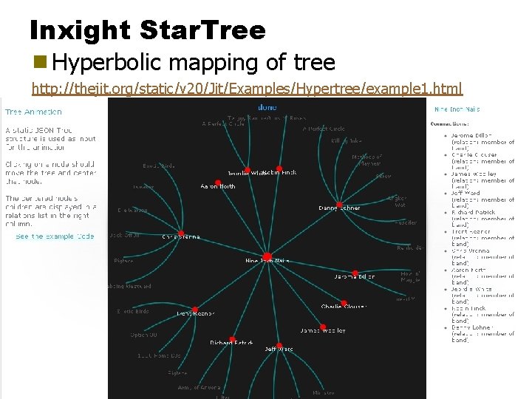Click the Jeff Ward node
Image resolution: width=532 pixels, height=399 pixels.
coord(279,346)
